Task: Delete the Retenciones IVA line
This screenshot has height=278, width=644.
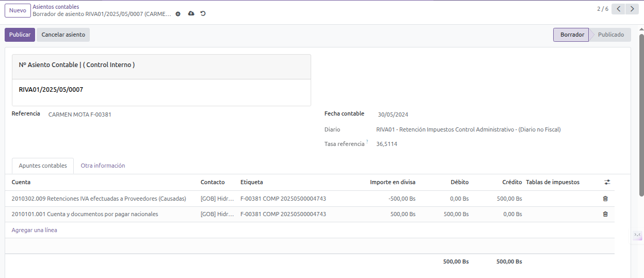Action: (x=605, y=199)
